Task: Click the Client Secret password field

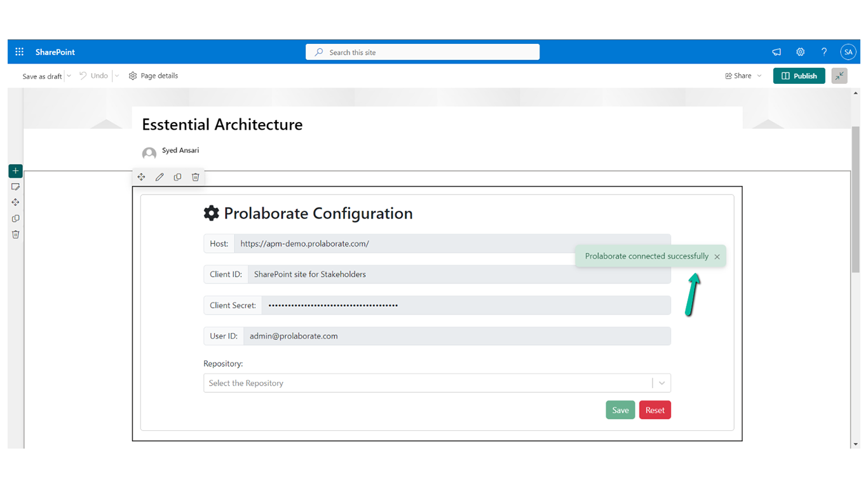Action: pyautogui.click(x=466, y=305)
